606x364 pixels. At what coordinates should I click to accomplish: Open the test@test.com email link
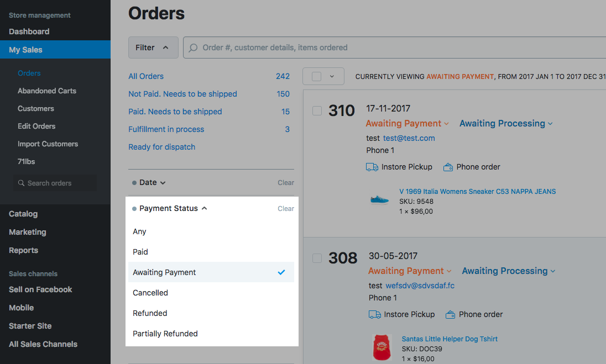409,138
